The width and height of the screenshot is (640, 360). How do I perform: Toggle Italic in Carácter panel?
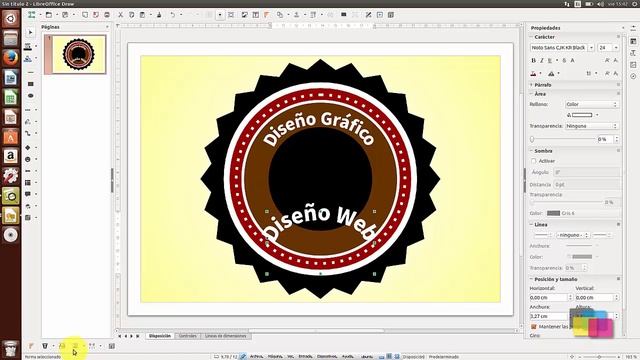coord(542,60)
